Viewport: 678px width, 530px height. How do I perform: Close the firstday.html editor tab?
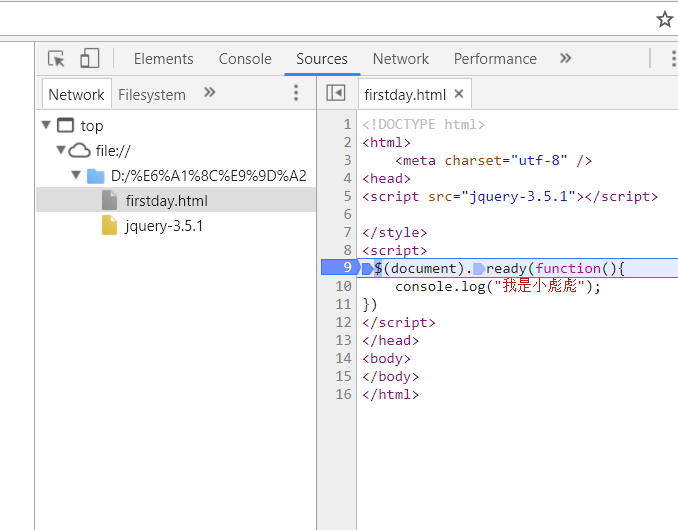pyautogui.click(x=459, y=93)
